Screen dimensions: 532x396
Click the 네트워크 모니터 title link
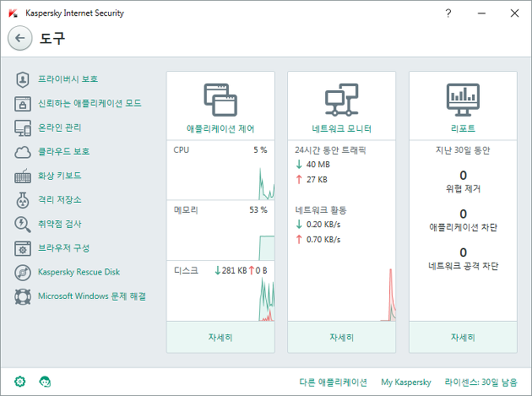342,128
